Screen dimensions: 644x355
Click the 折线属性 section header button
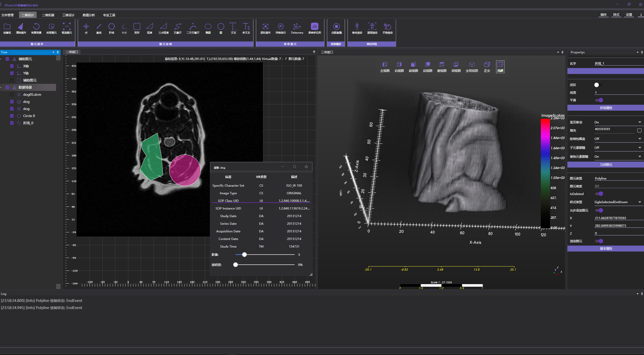tap(606, 108)
